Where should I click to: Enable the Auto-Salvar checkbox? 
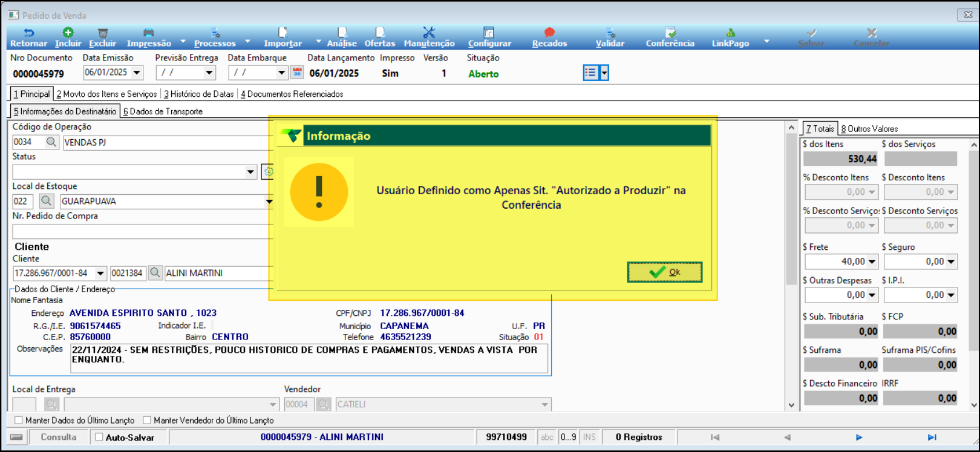point(99,437)
